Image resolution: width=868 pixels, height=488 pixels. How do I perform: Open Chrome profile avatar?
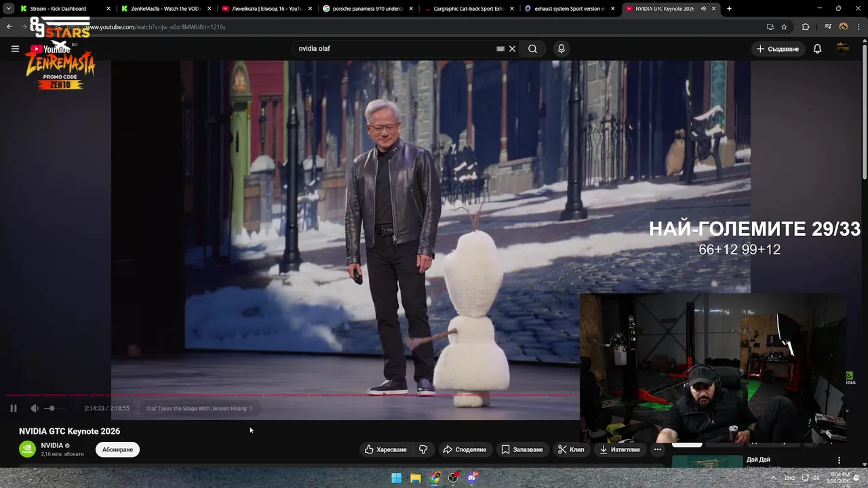coord(844,27)
